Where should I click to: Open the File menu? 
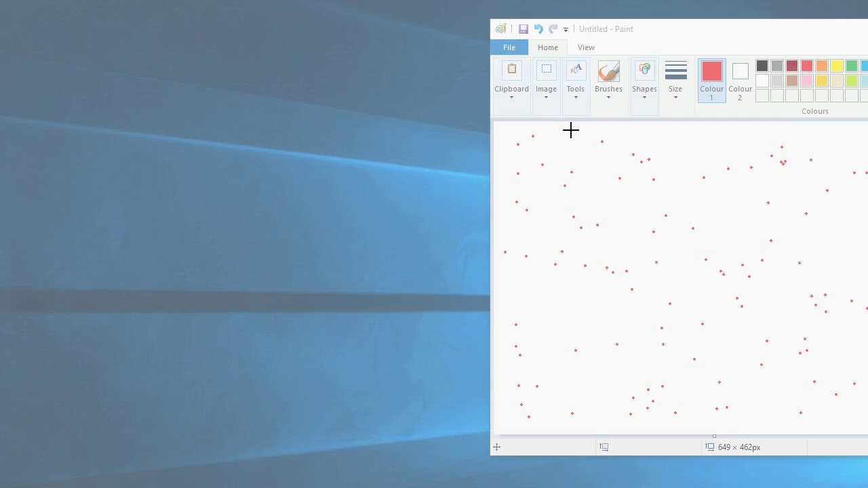[x=509, y=47]
